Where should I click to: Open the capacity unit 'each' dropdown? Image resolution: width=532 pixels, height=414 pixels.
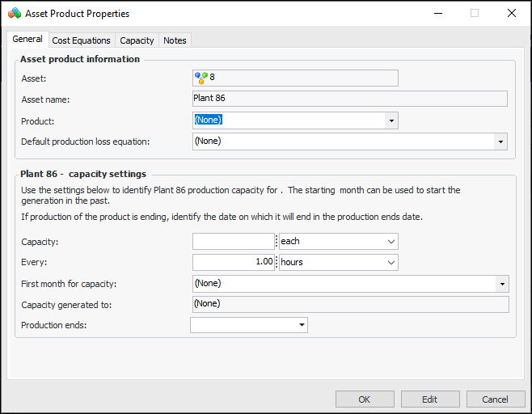391,242
